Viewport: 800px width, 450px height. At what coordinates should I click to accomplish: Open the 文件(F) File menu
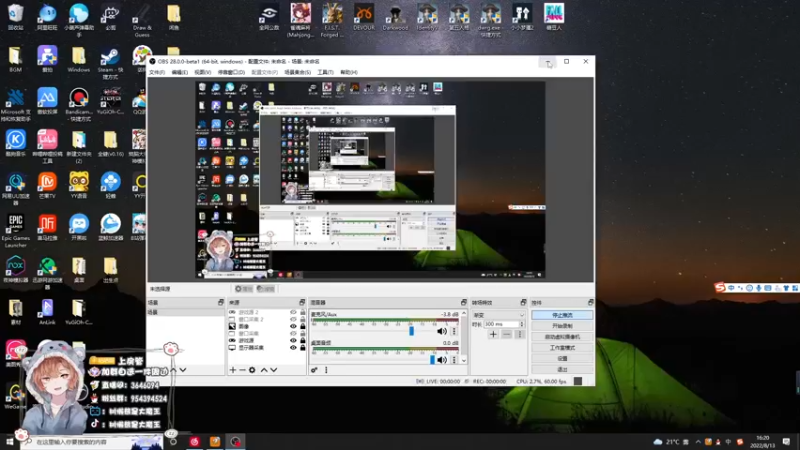click(157, 72)
